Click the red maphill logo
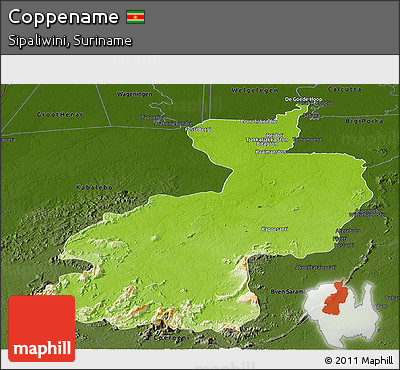 pyautogui.click(x=42, y=328)
